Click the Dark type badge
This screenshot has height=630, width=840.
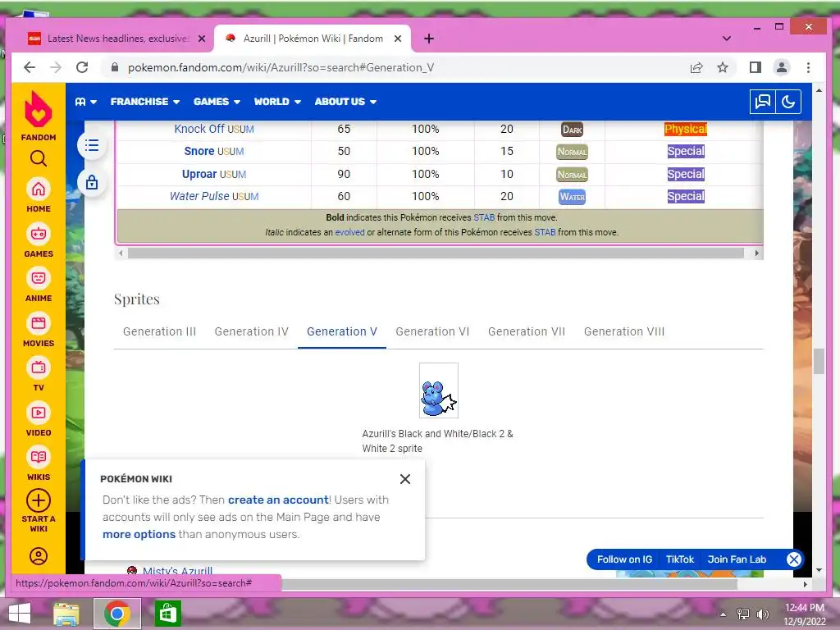[572, 130]
